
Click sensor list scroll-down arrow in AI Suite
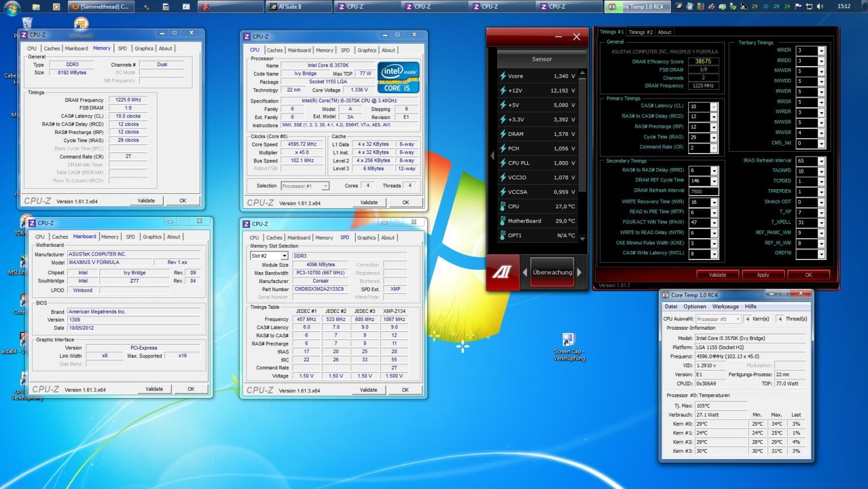click(582, 238)
